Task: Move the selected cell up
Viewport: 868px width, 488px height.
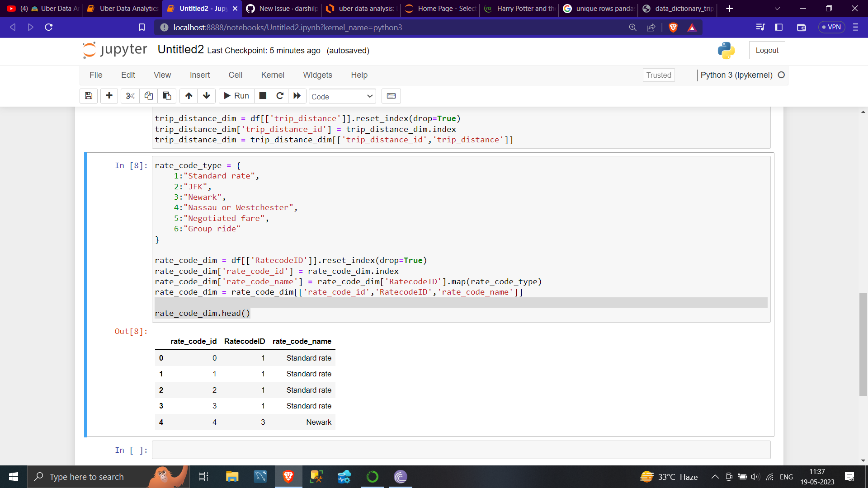Action: 189,96
